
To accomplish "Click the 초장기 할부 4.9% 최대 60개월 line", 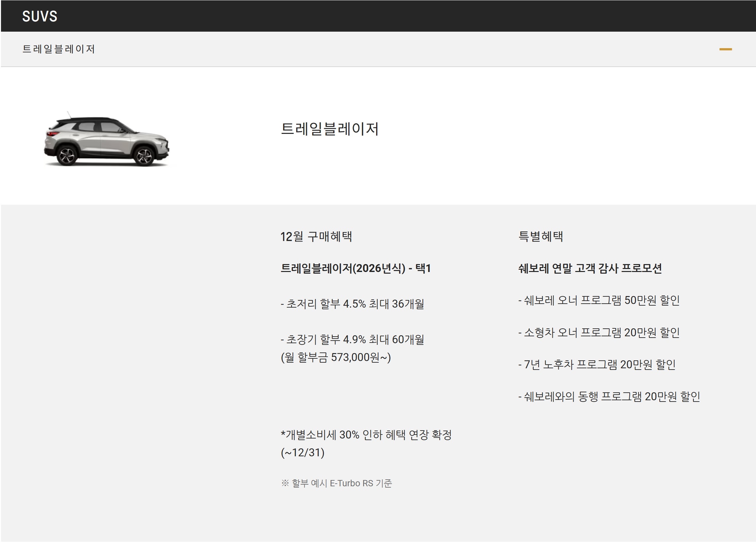I will pyautogui.click(x=352, y=340).
